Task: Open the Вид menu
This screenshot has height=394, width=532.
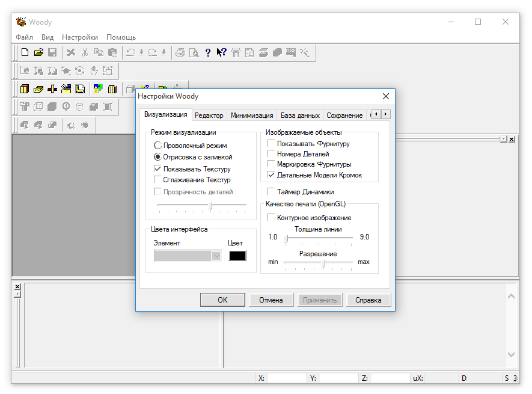Action: (x=47, y=37)
